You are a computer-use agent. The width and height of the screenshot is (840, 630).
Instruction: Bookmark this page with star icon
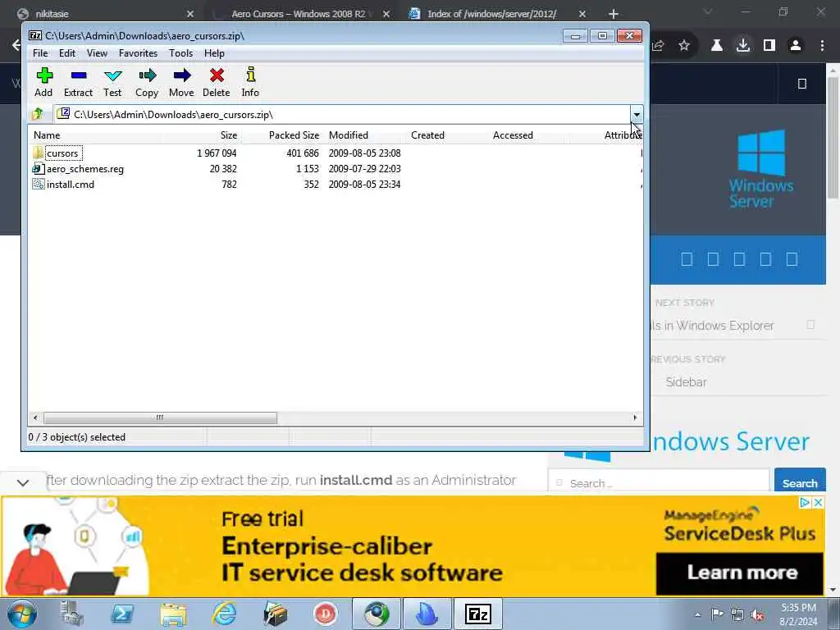[x=684, y=46]
